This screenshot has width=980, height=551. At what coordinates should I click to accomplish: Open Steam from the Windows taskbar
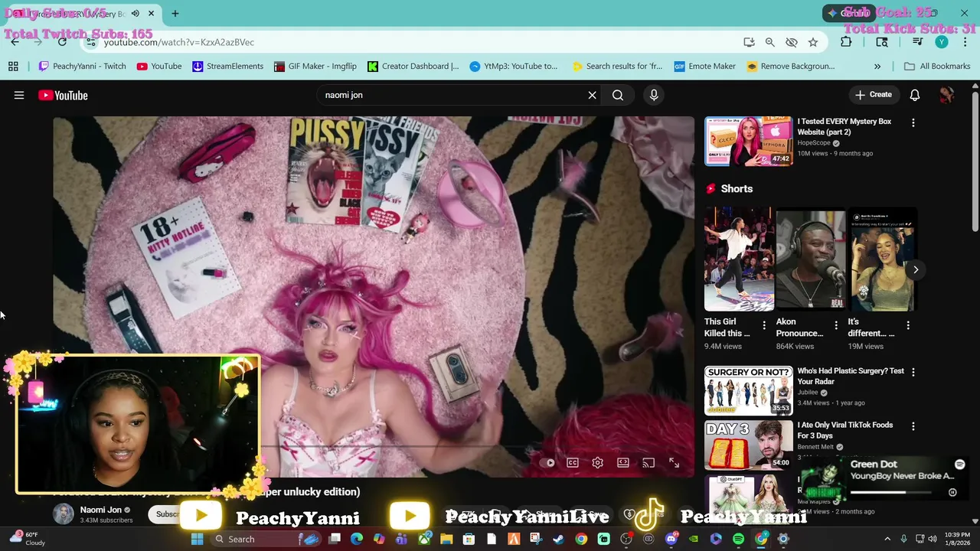point(559,539)
